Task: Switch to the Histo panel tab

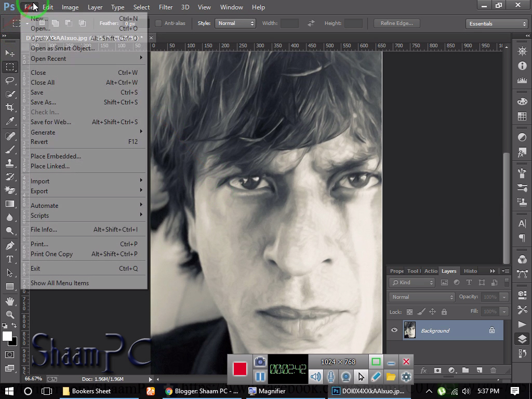Action: coord(470,271)
